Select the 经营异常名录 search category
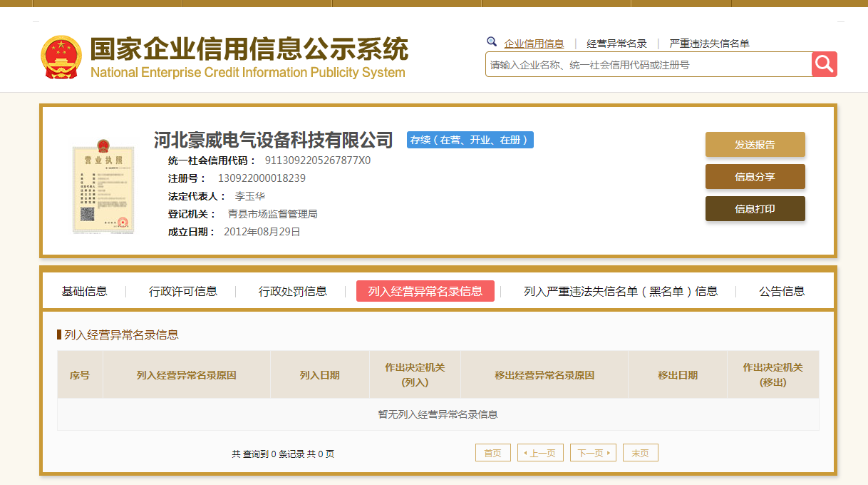868x485 pixels. click(616, 44)
